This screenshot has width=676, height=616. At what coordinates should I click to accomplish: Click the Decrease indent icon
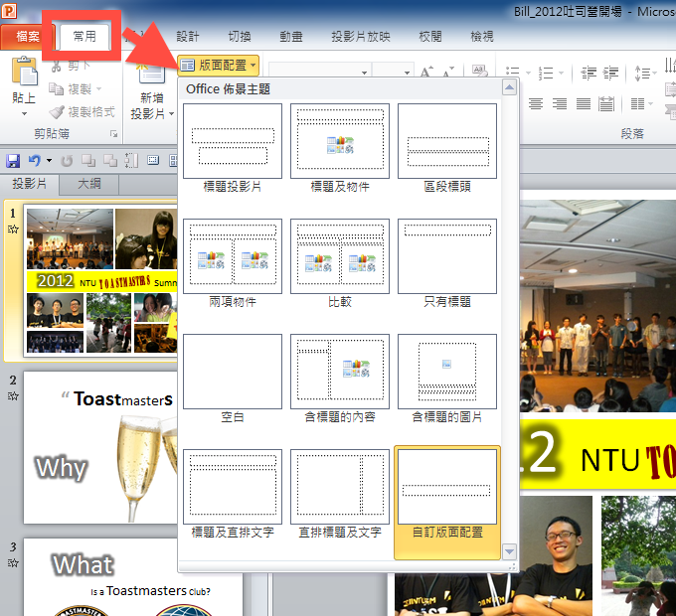589,73
